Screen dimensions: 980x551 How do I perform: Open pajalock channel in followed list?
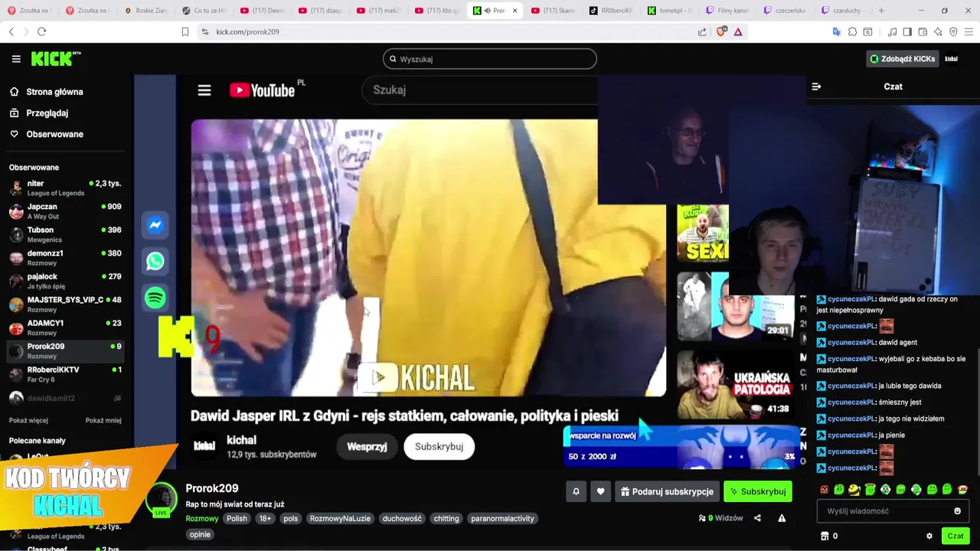pyautogui.click(x=65, y=281)
